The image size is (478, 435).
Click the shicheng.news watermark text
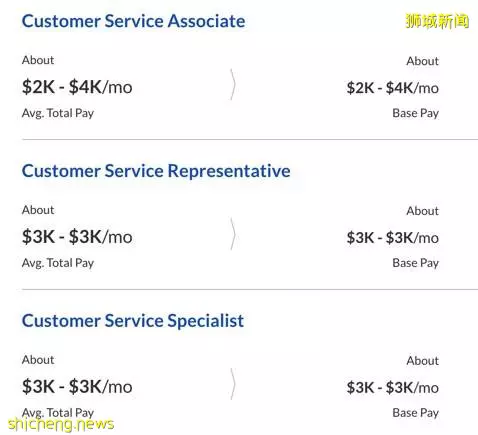[x=61, y=424]
